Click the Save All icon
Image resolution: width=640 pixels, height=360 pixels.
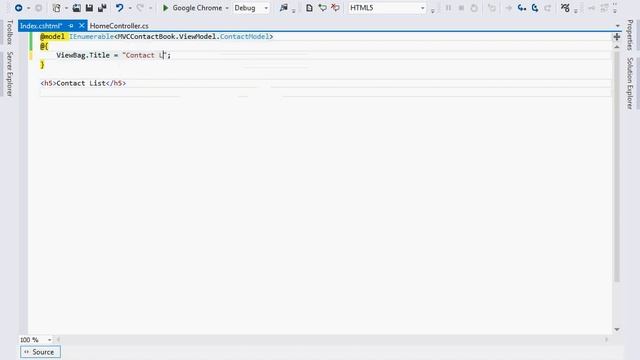pyautogui.click(x=102, y=8)
